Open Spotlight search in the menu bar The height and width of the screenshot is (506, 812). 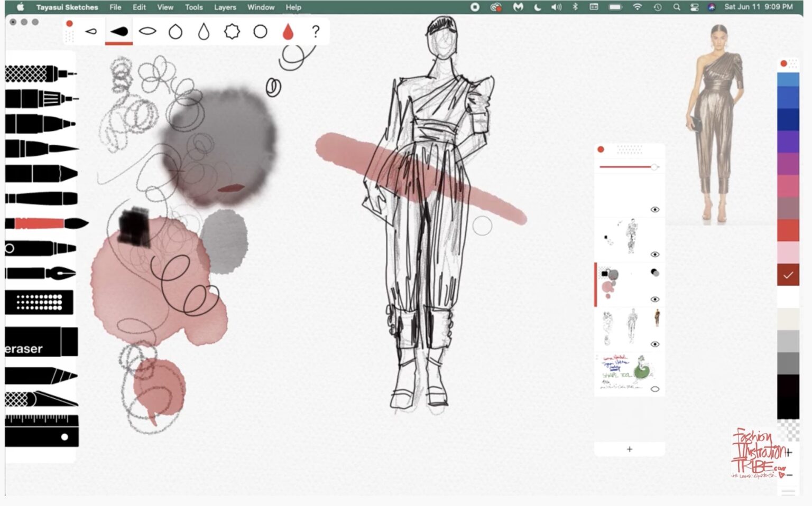point(677,7)
